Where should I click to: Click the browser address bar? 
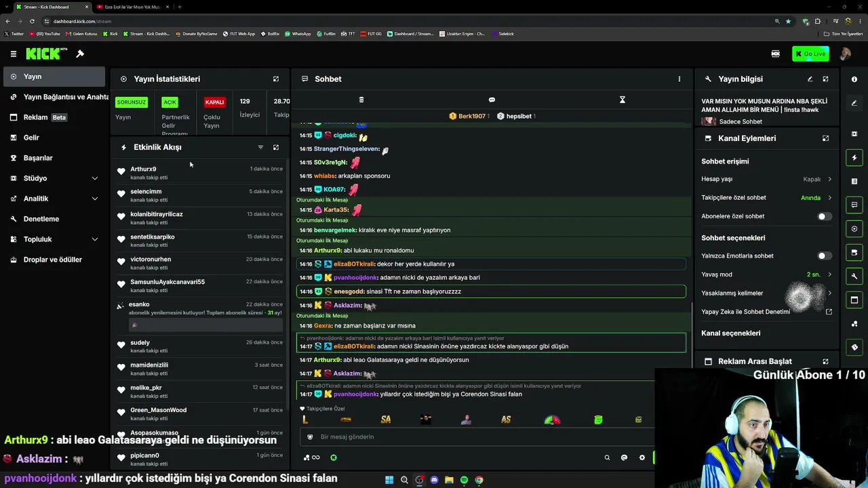(407, 21)
